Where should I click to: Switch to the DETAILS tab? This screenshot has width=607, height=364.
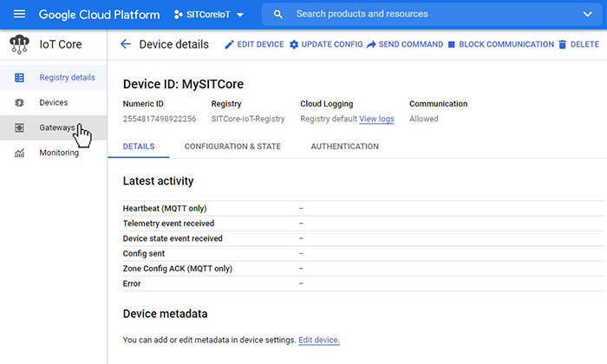139,146
